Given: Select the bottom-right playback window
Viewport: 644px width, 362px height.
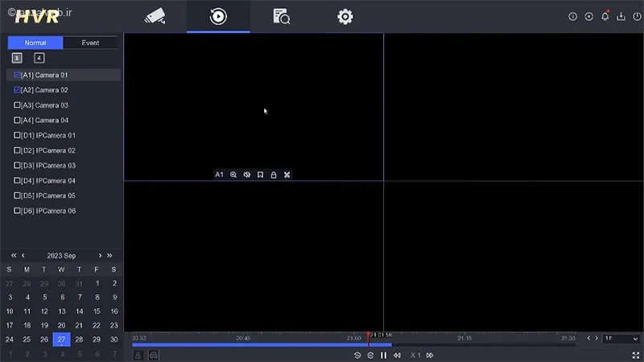Looking at the screenshot, I should pos(514,256).
